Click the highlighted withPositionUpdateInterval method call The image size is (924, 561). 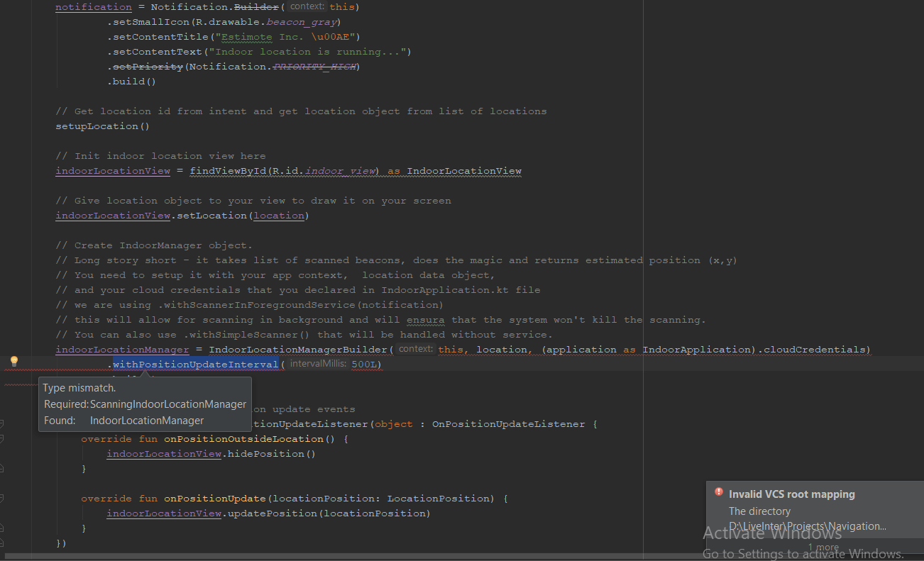(x=195, y=365)
